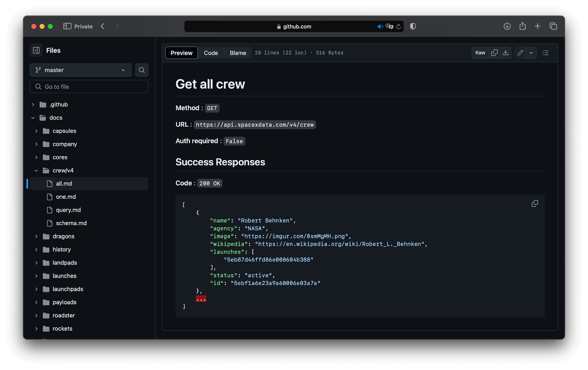Expand the cores folder

(36, 158)
